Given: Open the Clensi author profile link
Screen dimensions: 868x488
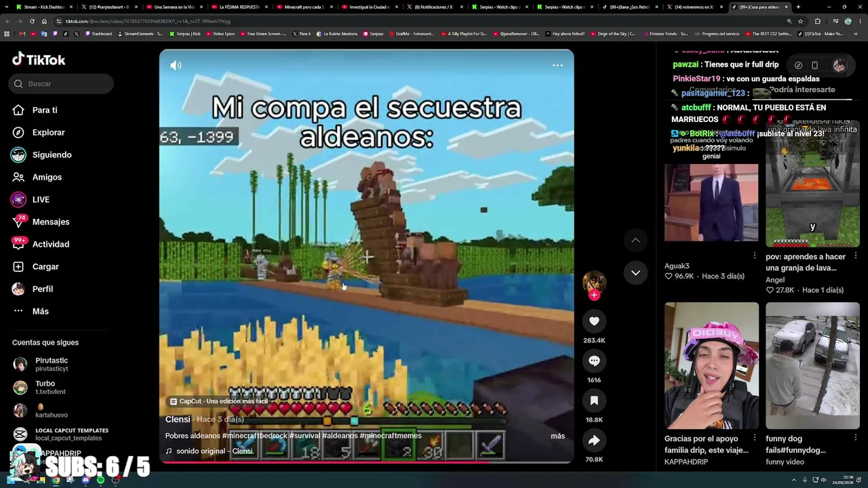Looking at the screenshot, I should click(x=178, y=419).
